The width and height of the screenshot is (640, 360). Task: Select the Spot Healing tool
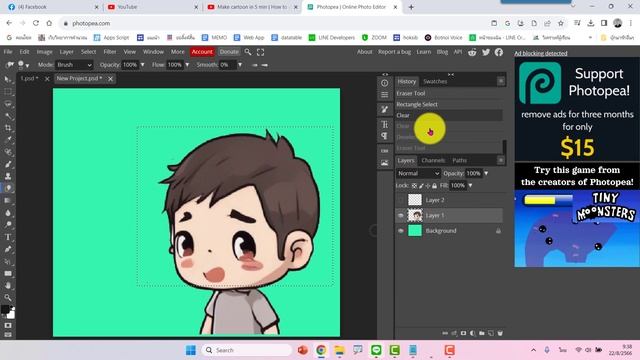point(8,152)
